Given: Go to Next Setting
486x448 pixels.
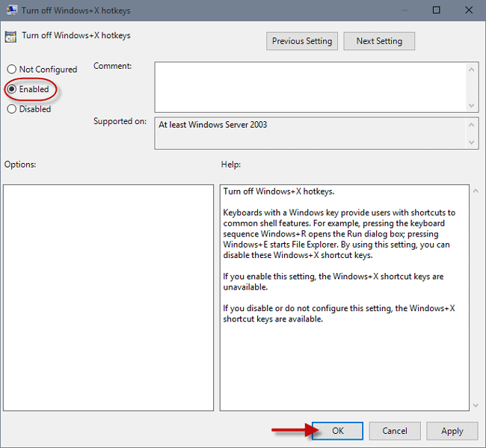Looking at the screenshot, I should pyautogui.click(x=379, y=41).
